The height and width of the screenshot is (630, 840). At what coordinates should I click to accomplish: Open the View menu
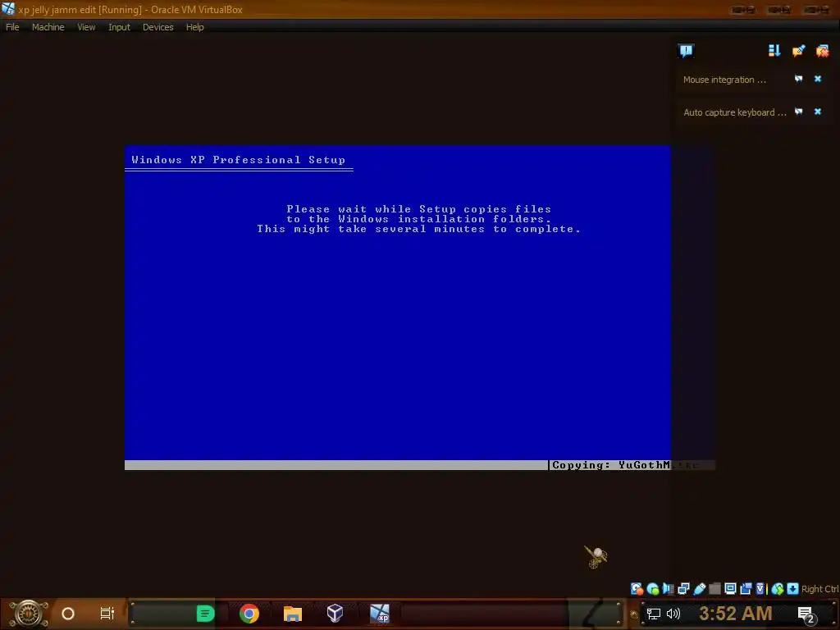pyautogui.click(x=86, y=27)
